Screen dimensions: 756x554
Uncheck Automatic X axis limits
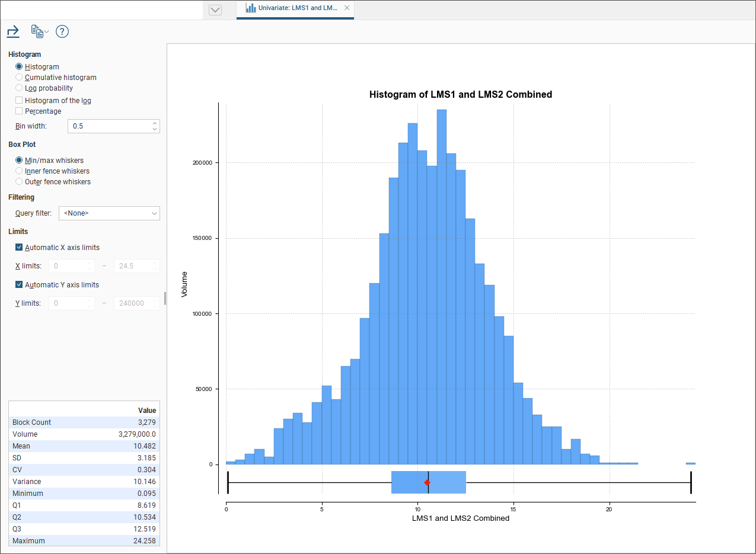pos(19,248)
